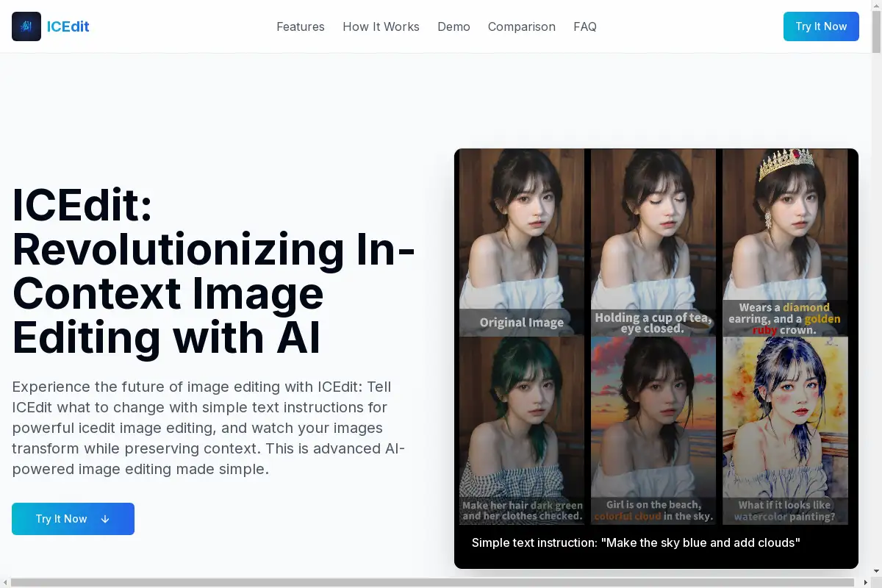Click the ICEdit brand name link
882x588 pixels.
(x=68, y=26)
